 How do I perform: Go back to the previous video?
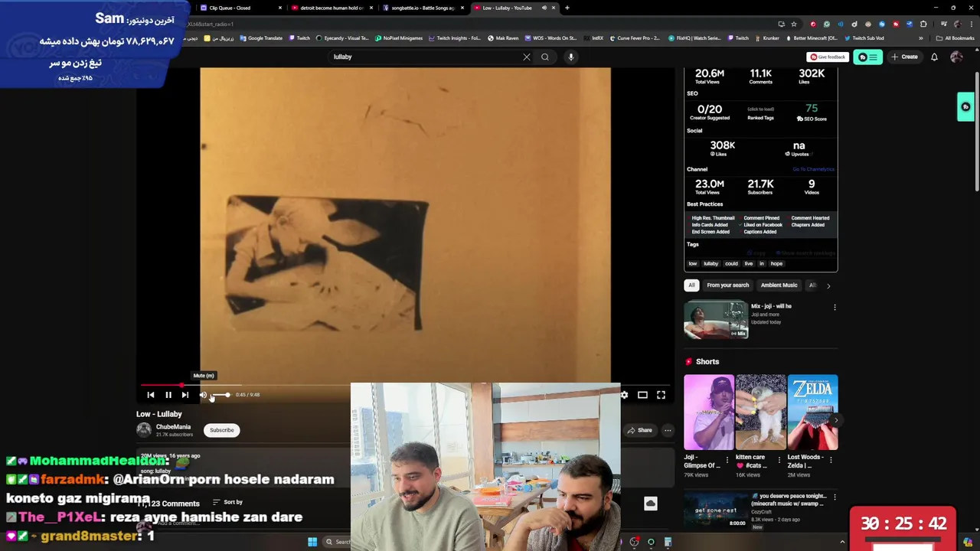[x=151, y=395]
